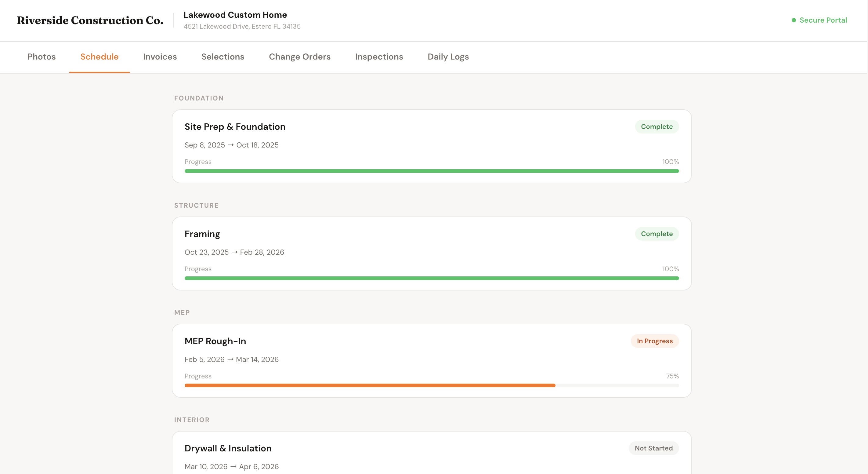
Task: Open the Selections tab
Action: tap(223, 57)
